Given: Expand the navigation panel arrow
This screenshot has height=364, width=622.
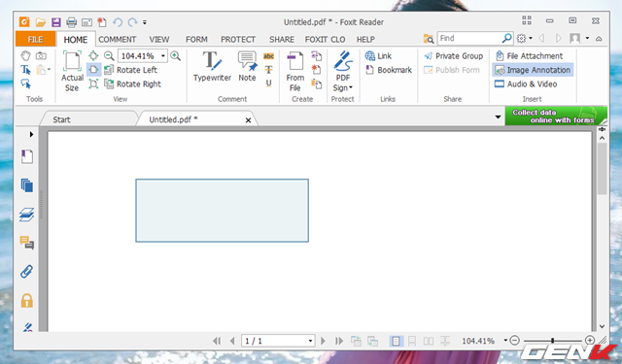Looking at the screenshot, I should click(31, 134).
